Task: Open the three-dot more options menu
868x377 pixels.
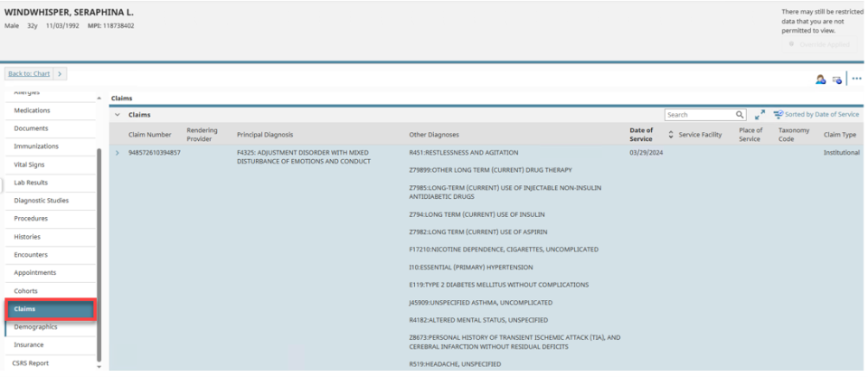Action: [x=856, y=79]
